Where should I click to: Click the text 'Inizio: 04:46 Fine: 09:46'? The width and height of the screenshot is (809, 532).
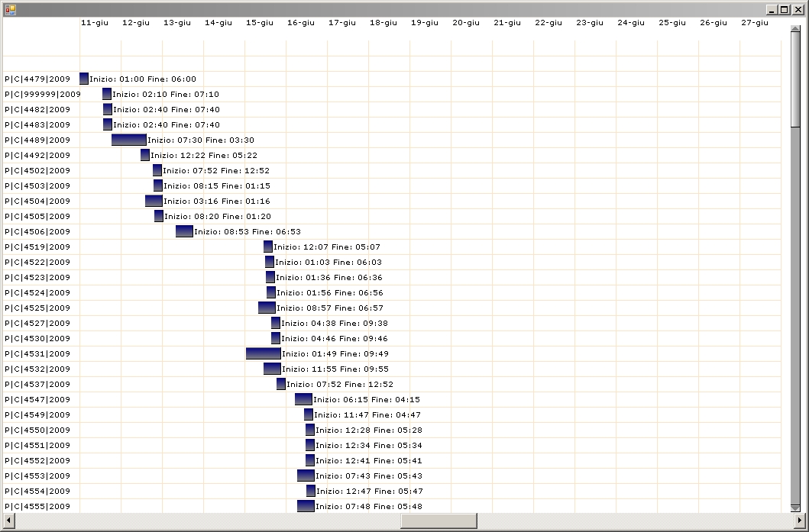click(335, 339)
